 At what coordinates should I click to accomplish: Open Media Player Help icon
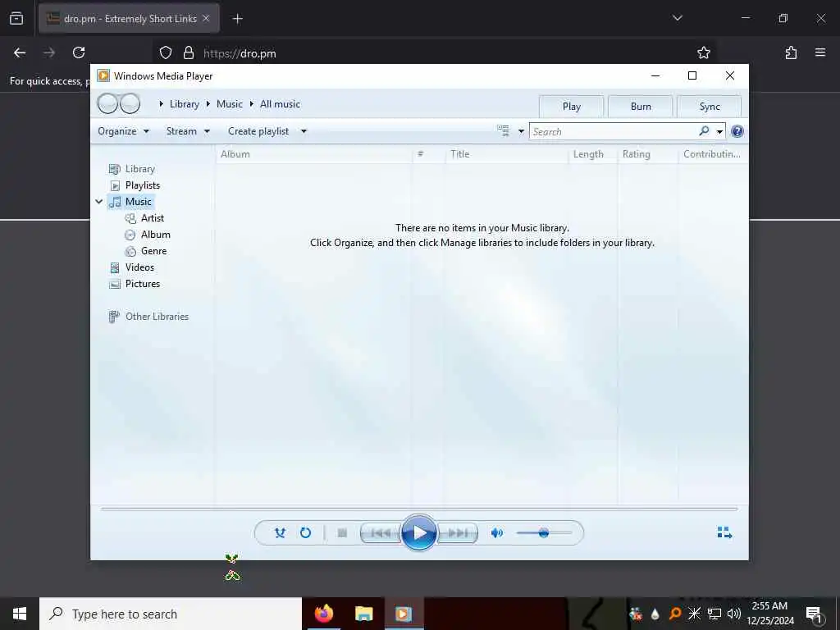(x=737, y=131)
